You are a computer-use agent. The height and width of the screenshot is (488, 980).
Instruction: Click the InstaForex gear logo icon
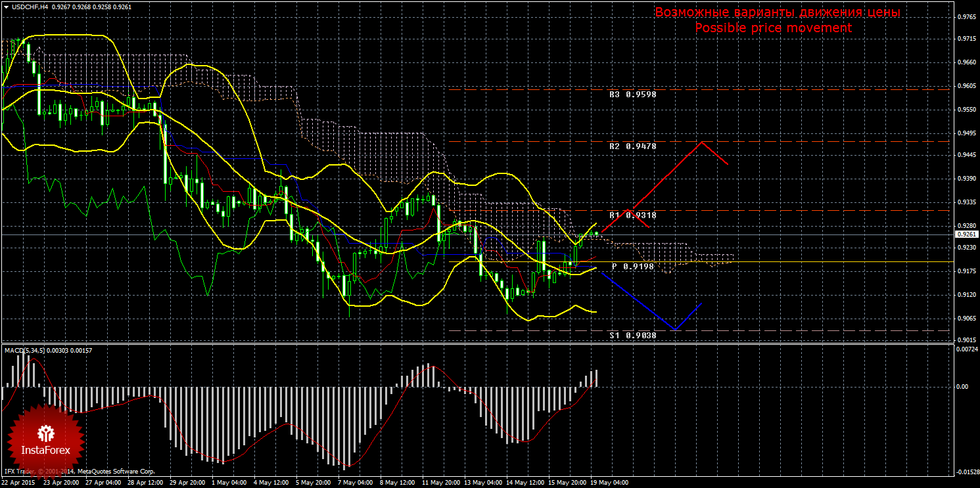(45, 433)
